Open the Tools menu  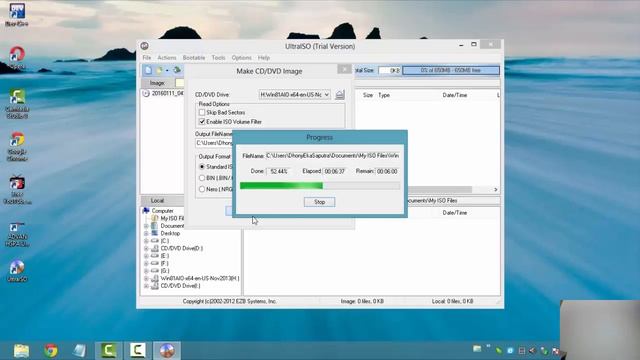(218, 58)
